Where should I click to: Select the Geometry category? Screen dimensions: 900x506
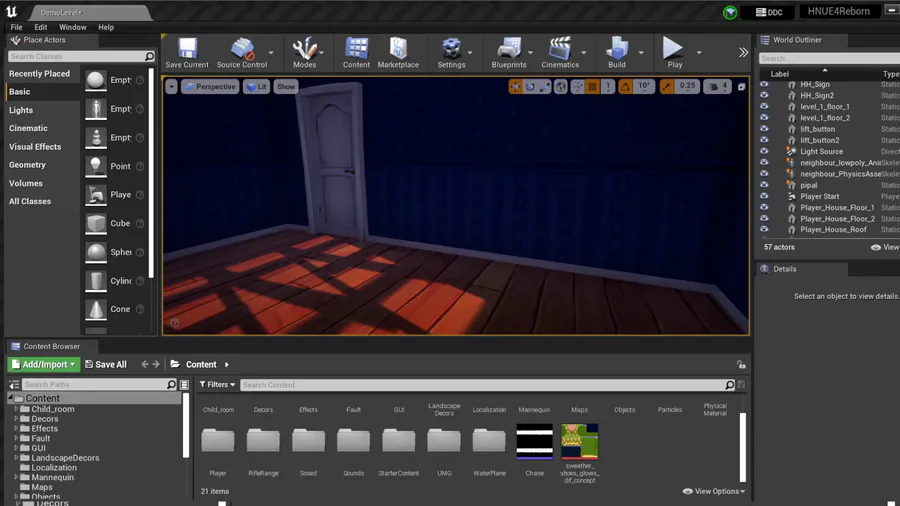(x=27, y=165)
